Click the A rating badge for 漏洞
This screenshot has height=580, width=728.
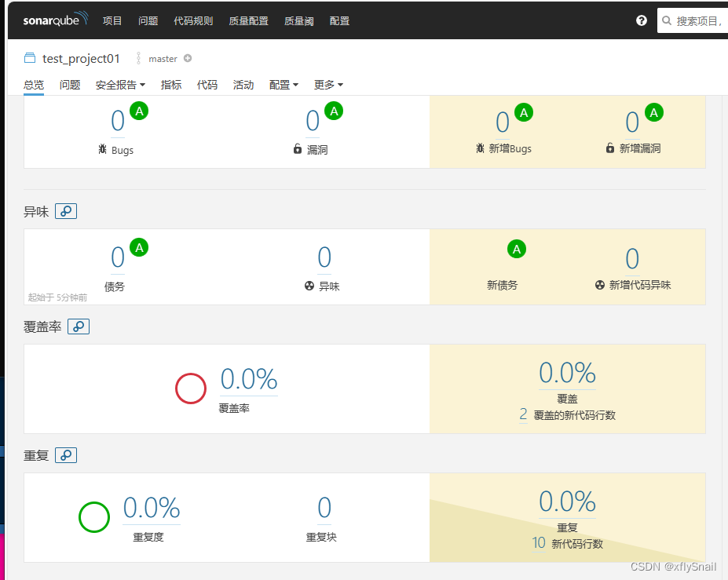point(334,111)
